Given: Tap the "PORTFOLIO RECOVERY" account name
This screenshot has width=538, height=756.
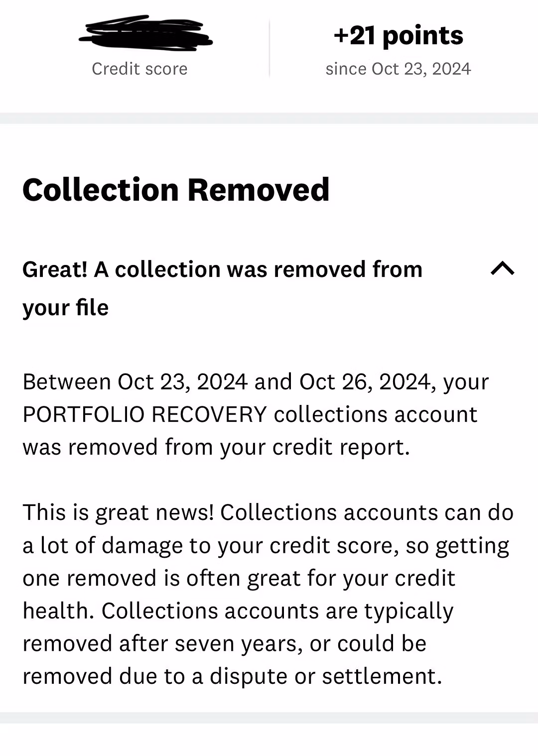Looking at the screenshot, I should pyautogui.click(x=145, y=414).
